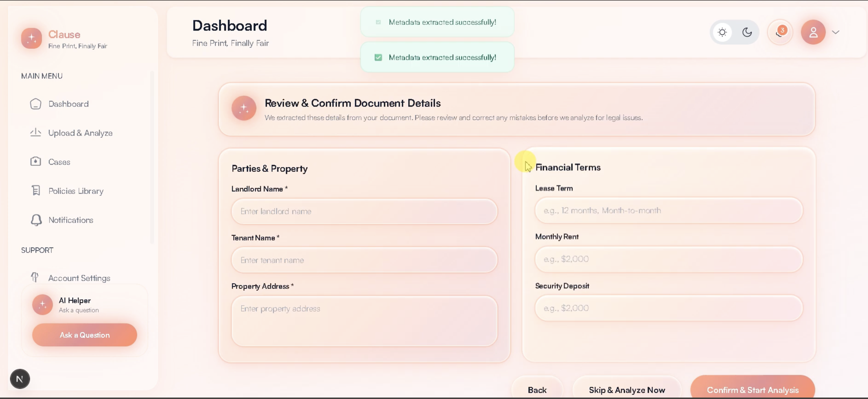Viewport: 868px width, 399px height.
Task: Click the Next.js N badge icon
Action: point(20,379)
